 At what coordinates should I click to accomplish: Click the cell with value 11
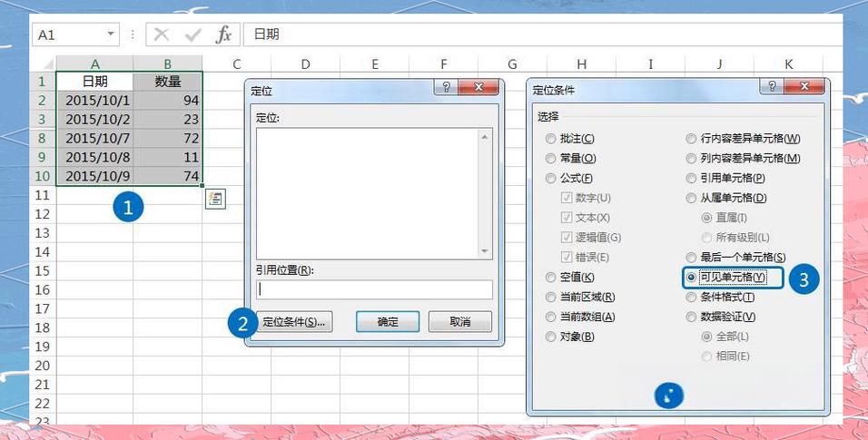click(168, 157)
